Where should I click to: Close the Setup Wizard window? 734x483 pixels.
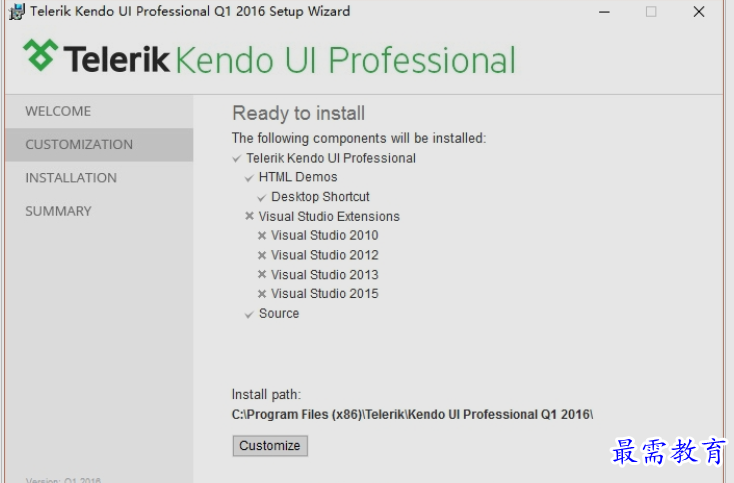tap(699, 12)
